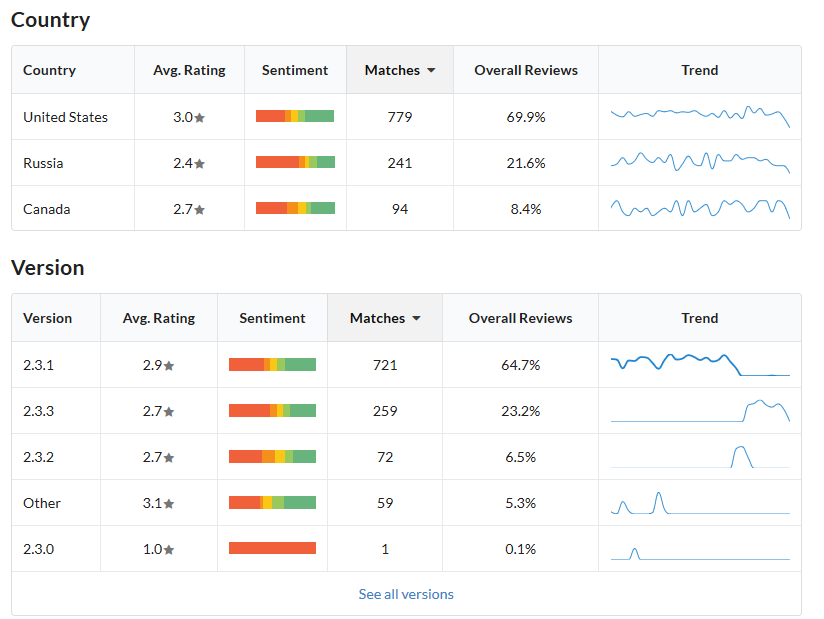Click the star icon next to version 2.3.0 rating

(x=169, y=550)
